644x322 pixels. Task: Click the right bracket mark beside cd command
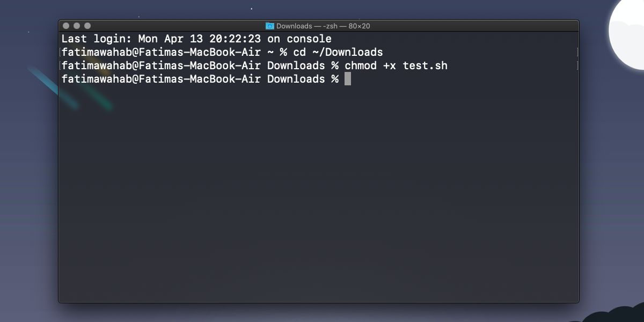pos(577,52)
